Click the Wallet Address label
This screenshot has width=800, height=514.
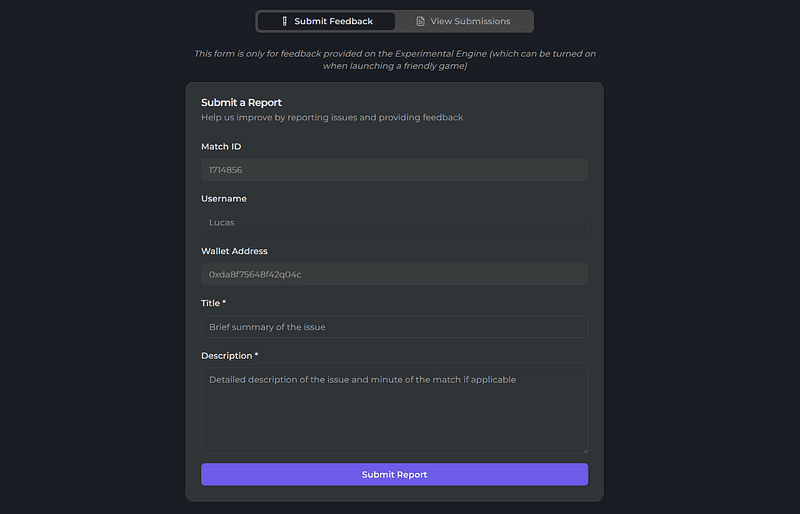(x=234, y=251)
